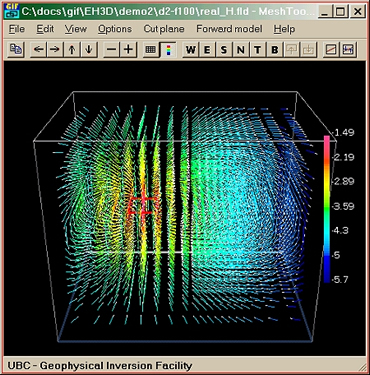Tilt view with the up arrow button
This screenshot has width=370, height=375.
[72, 50]
